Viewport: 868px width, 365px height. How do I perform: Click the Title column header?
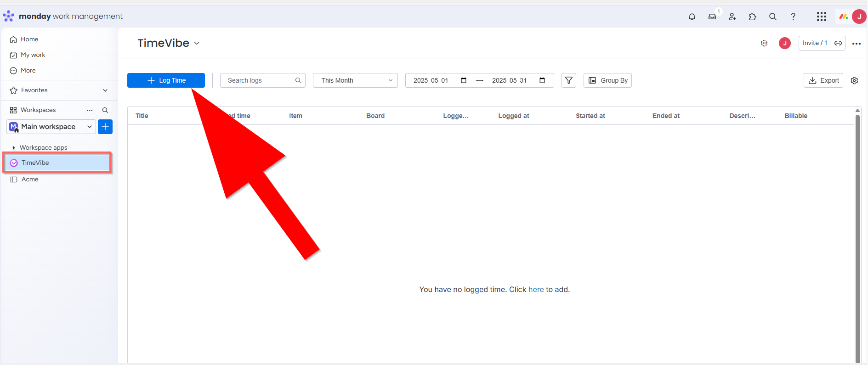click(x=142, y=116)
